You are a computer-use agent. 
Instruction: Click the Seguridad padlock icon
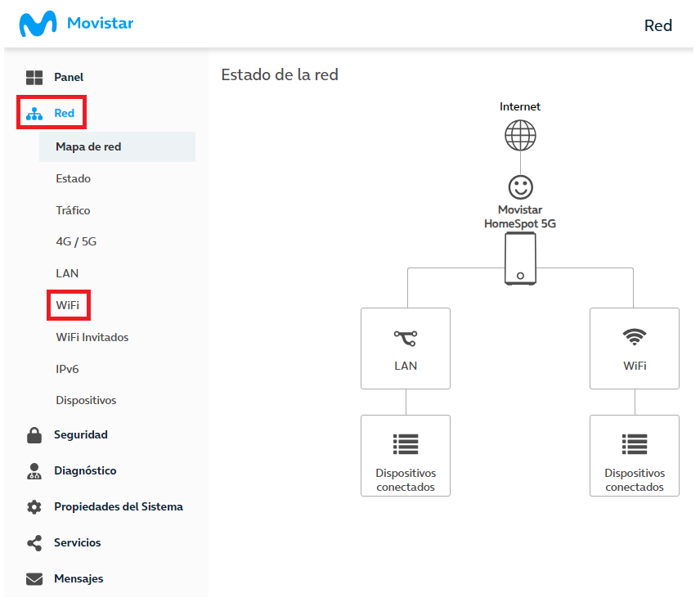pos(34,435)
